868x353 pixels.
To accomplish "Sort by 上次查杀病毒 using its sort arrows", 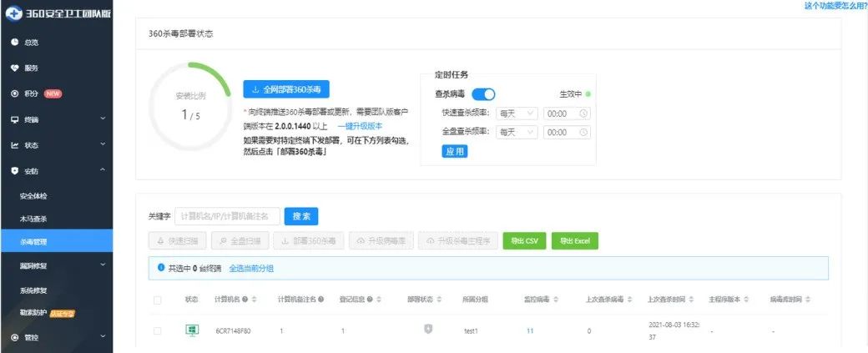I will pos(629,300).
